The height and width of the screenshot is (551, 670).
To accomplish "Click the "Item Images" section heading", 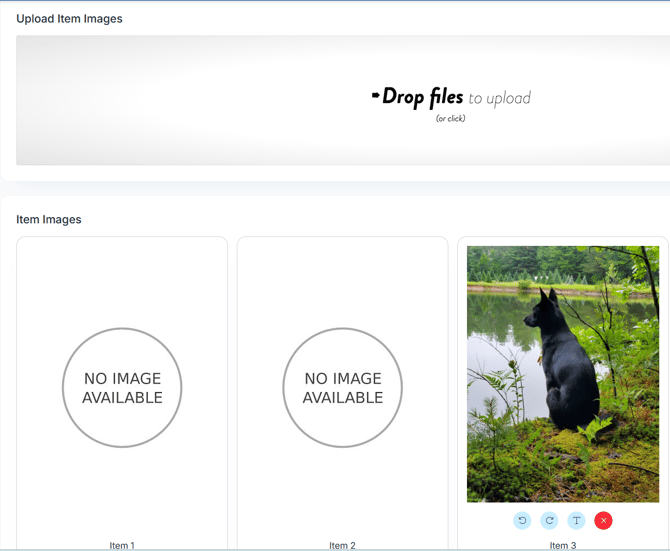I will pos(49,219).
